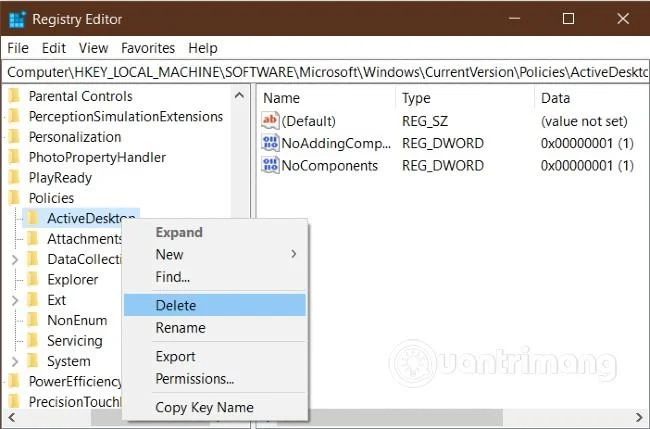The image size is (650, 429).
Task: Click the System folder icon
Action: click(x=33, y=361)
